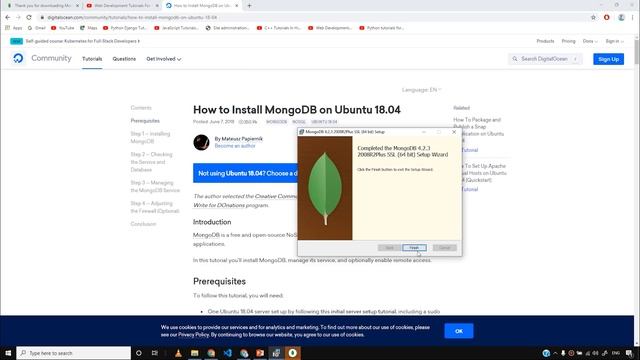Viewport: 640px width, 360px height.
Task: Click the Cancel button in MongoDB setup dialog
Action: [444, 248]
